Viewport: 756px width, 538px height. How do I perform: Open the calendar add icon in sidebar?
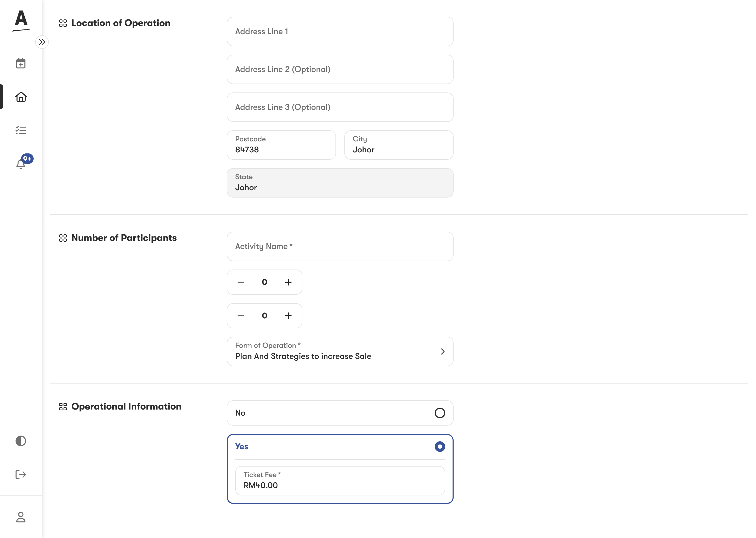coord(20,63)
